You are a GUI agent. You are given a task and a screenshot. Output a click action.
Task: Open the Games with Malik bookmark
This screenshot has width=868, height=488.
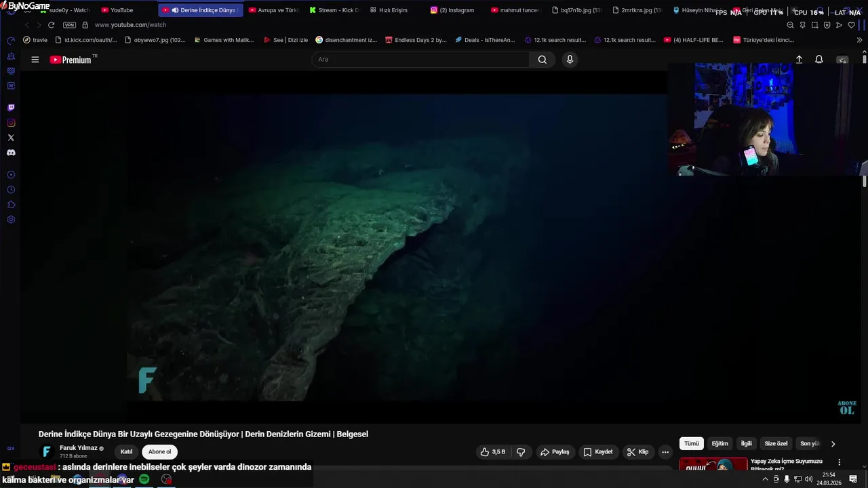pyautogui.click(x=224, y=40)
